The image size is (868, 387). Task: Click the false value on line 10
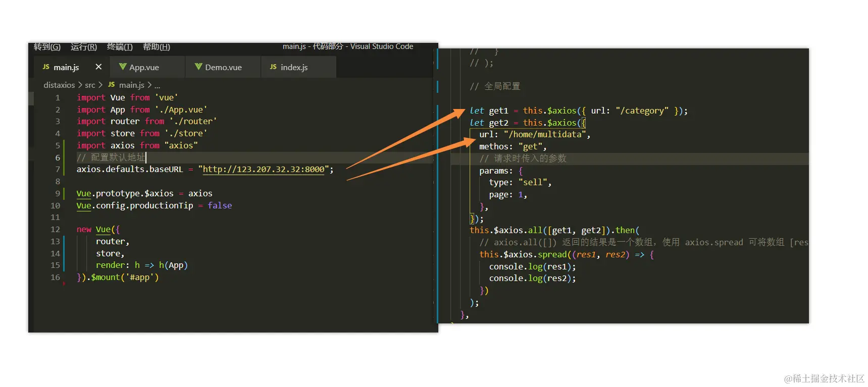(x=220, y=206)
